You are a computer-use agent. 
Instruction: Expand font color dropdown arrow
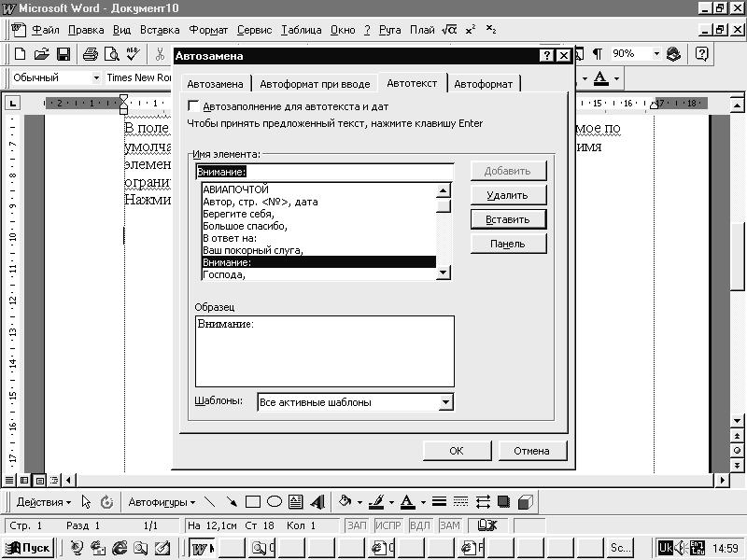tap(617, 78)
